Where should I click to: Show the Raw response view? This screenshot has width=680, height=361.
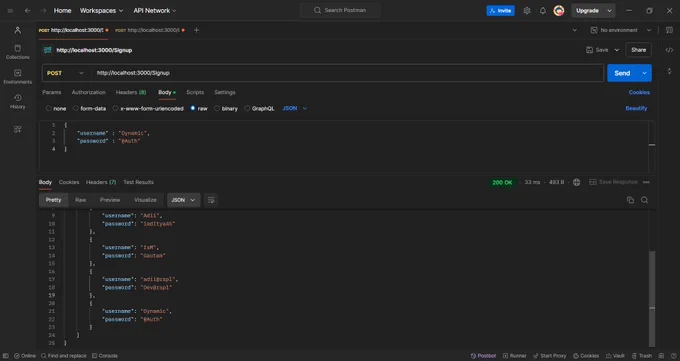click(x=81, y=200)
